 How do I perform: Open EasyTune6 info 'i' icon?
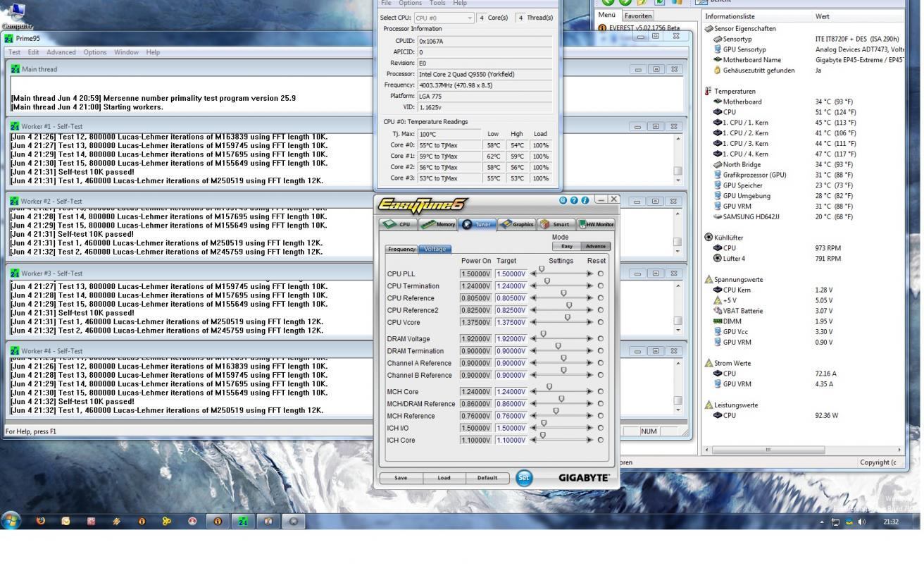click(585, 200)
